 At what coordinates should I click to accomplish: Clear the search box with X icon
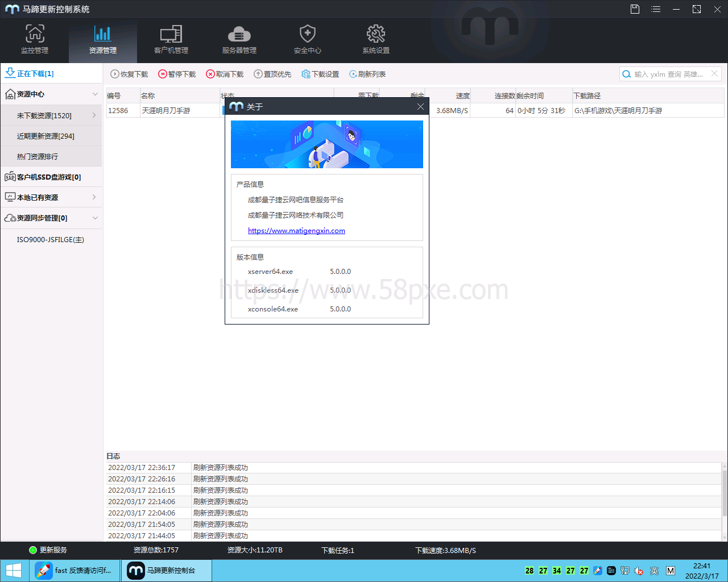[714, 74]
